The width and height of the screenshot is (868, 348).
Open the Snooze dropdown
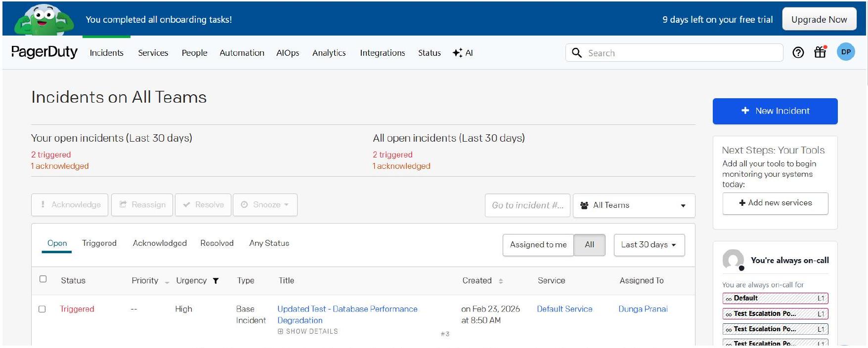(265, 205)
